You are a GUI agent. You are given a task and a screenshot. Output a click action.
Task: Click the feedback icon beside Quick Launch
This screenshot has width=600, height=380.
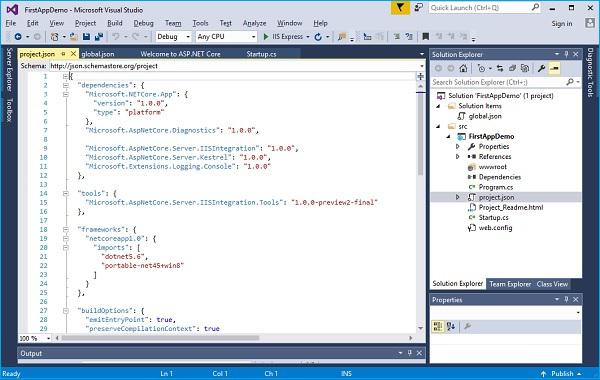419,8
